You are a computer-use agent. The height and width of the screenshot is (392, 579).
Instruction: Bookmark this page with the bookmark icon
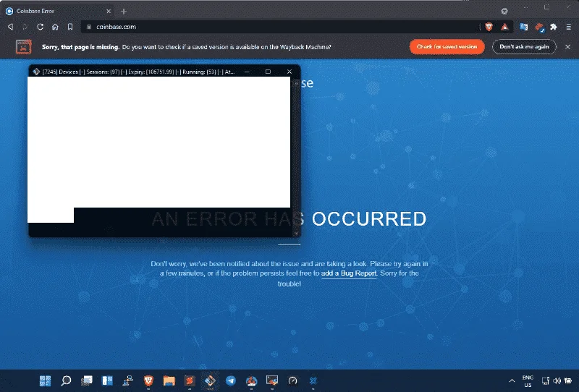coord(70,27)
